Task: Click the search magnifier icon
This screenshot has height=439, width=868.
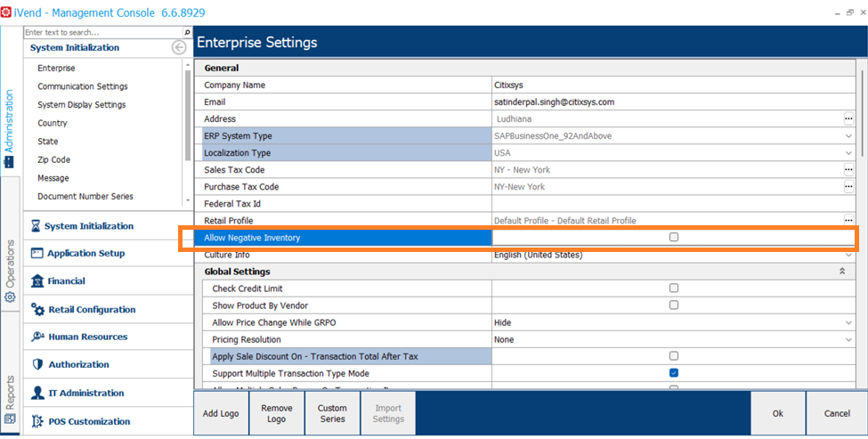Action: 187,33
